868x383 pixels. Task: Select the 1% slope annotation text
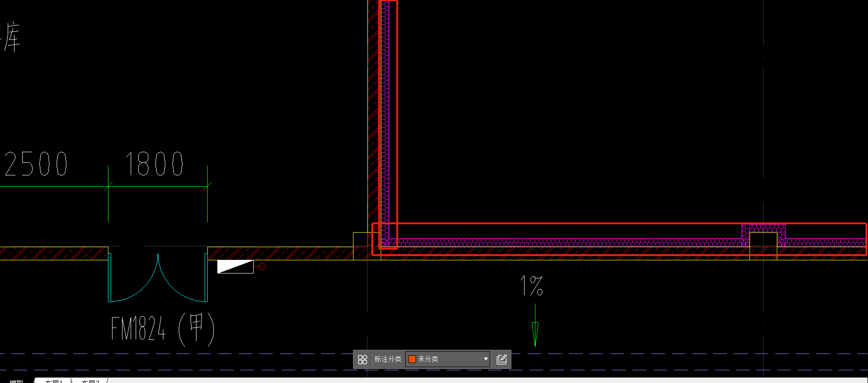[531, 286]
